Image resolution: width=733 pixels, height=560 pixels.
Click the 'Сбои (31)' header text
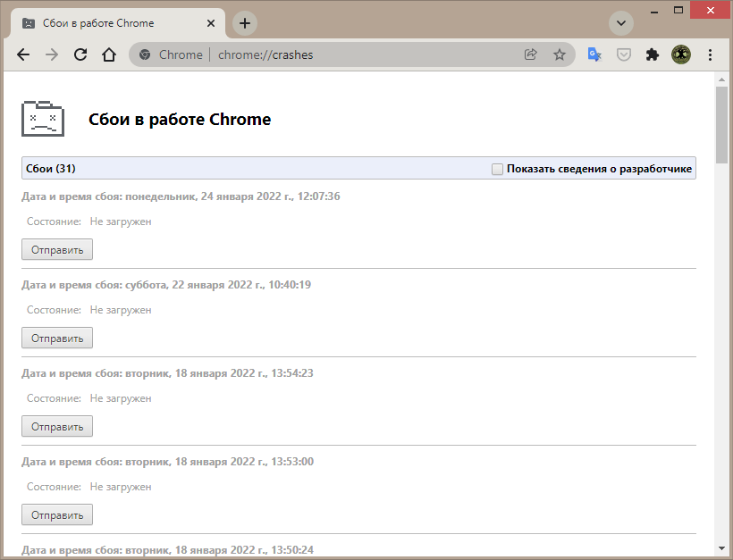[x=50, y=169]
